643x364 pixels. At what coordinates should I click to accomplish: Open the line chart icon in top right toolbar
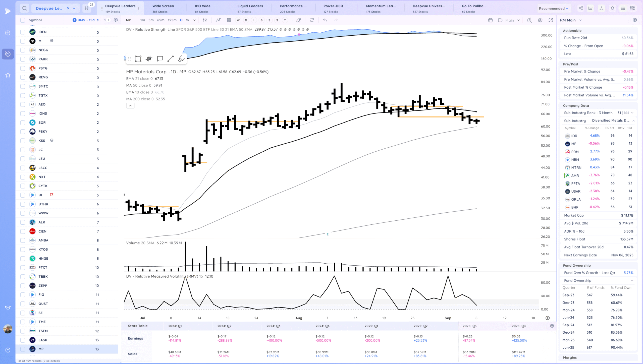(x=591, y=8)
